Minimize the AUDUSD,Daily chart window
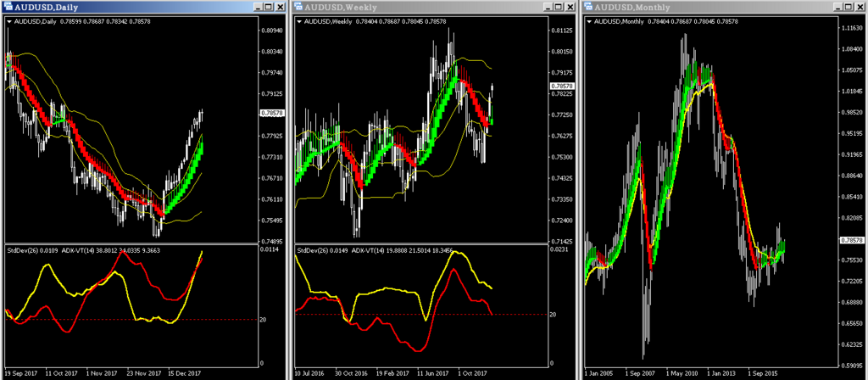Screen dimensions: 868x380 258,7
